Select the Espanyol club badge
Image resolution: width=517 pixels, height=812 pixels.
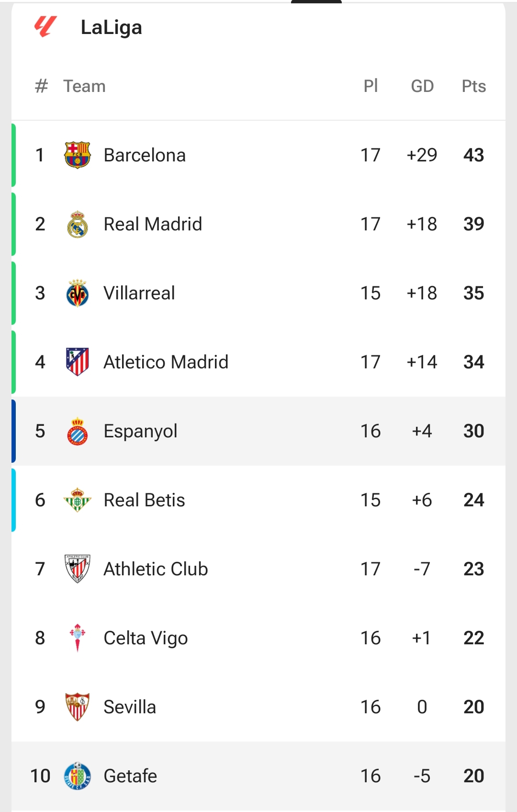[x=77, y=431]
